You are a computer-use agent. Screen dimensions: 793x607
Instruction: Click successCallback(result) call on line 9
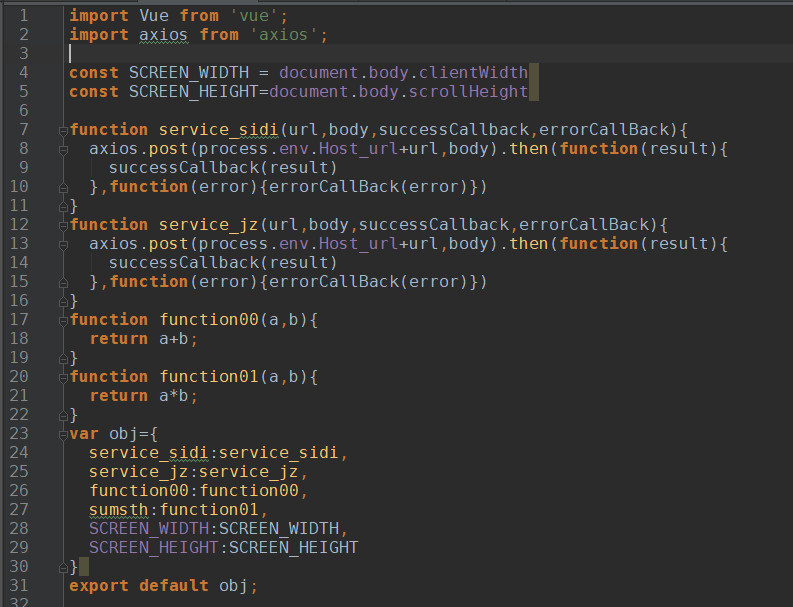[x=223, y=168]
